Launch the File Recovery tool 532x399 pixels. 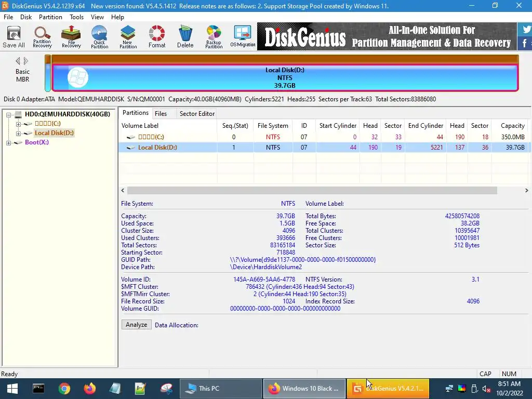click(71, 37)
